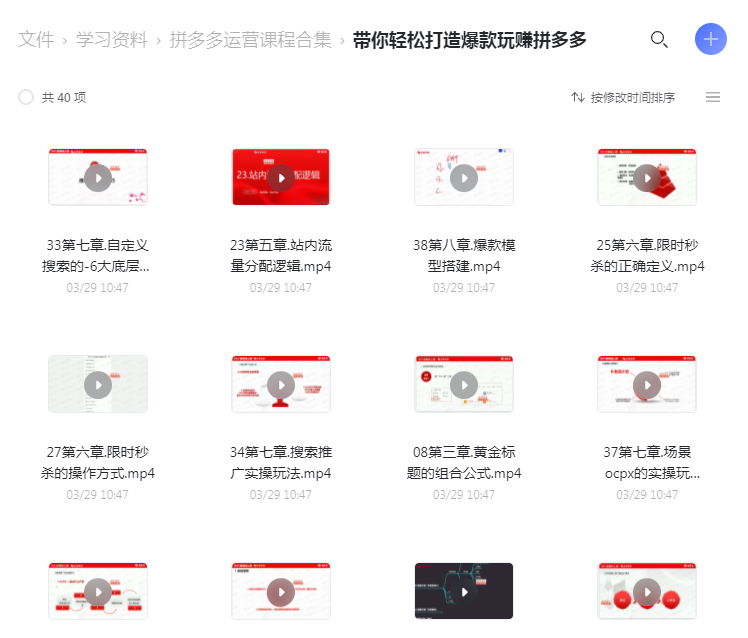Play the 34第七章.搜索推广实操玩法 video
748x638 pixels.
click(x=281, y=385)
